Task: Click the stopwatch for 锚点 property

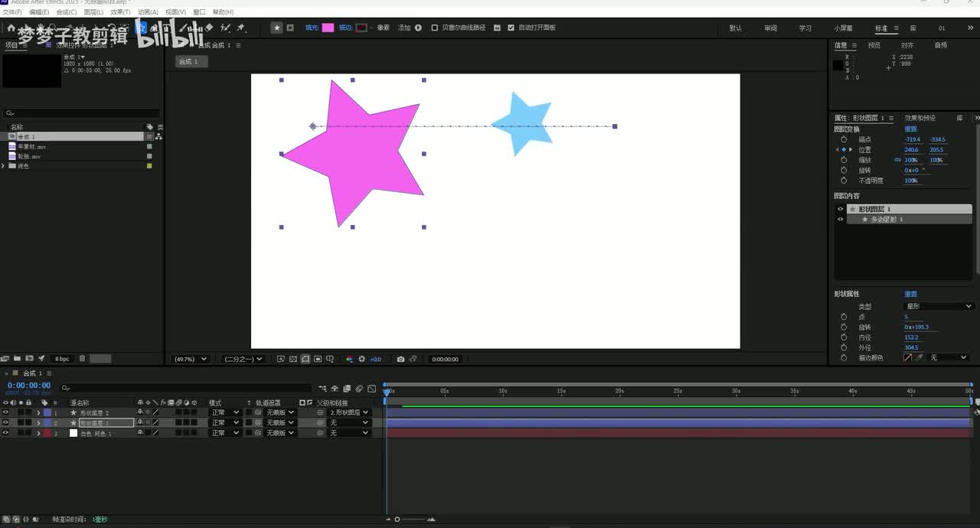Action: [x=844, y=139]
